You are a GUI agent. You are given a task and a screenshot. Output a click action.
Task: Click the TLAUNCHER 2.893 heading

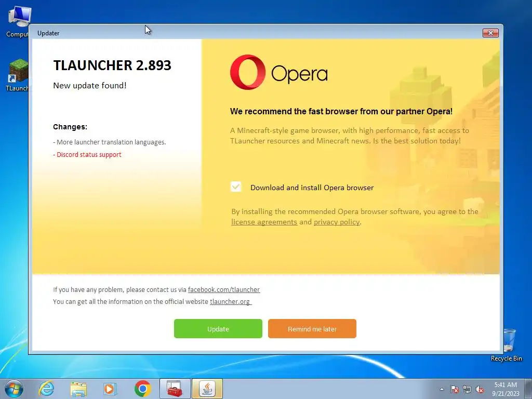pyautogui.click(x=112, y=65)
